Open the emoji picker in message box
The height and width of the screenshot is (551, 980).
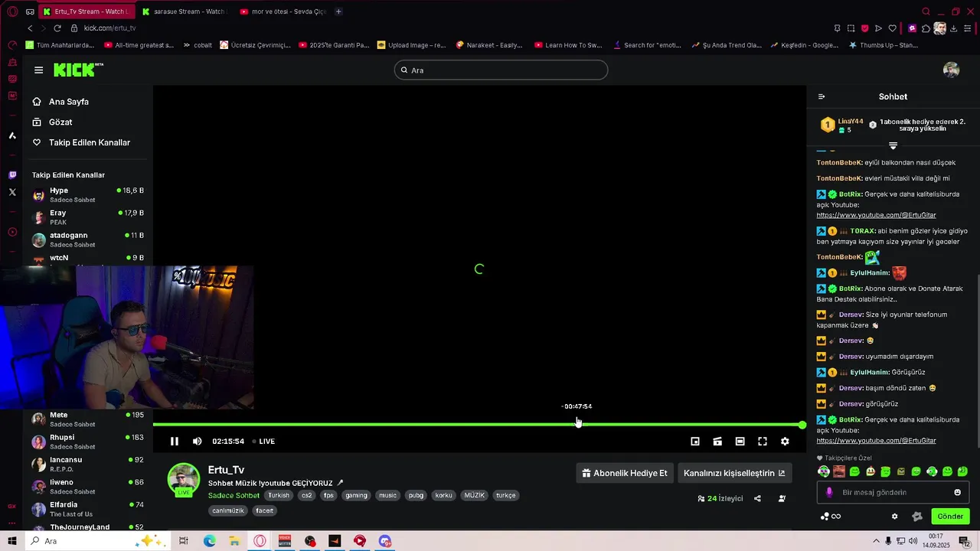[957, 492]
